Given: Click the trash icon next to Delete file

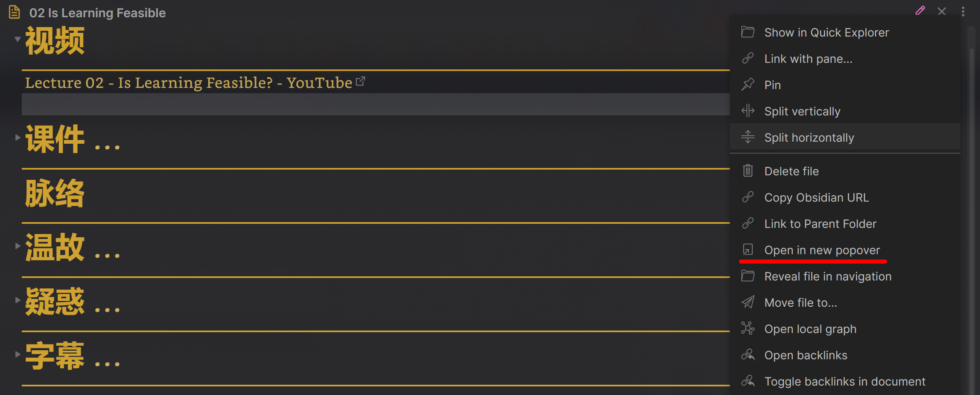Looking at the screenshot, I should (x=748, y=171).
